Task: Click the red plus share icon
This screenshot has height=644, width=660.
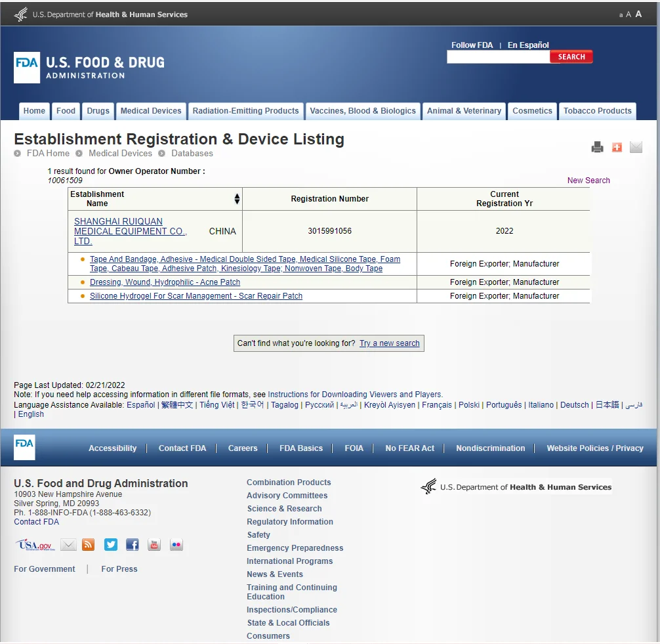Action: tap(617, 147)
